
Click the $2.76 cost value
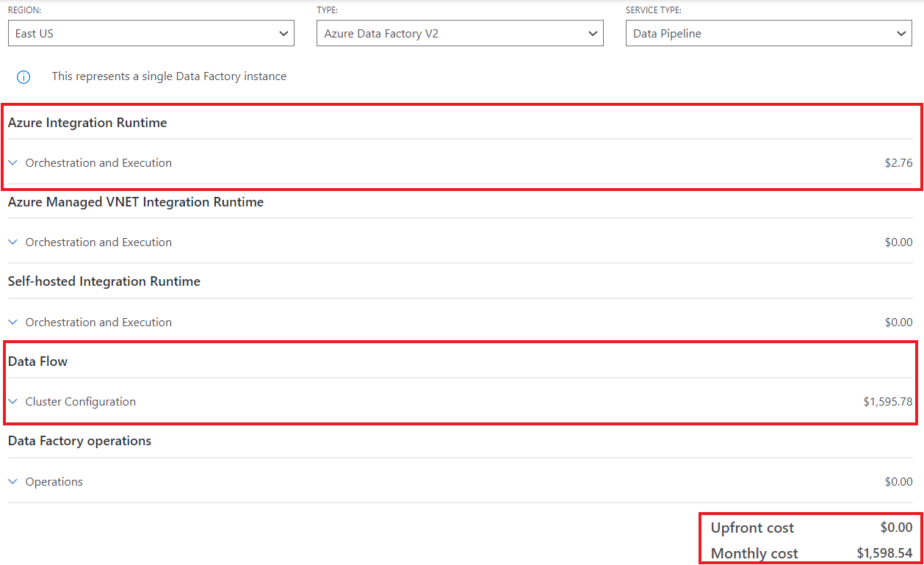[x=898, y=163]
